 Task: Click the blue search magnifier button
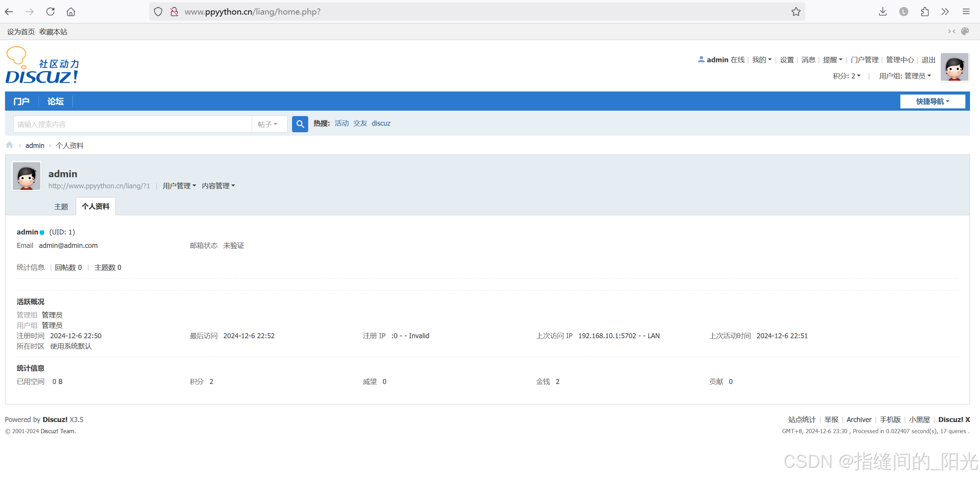tap(300, 124)
